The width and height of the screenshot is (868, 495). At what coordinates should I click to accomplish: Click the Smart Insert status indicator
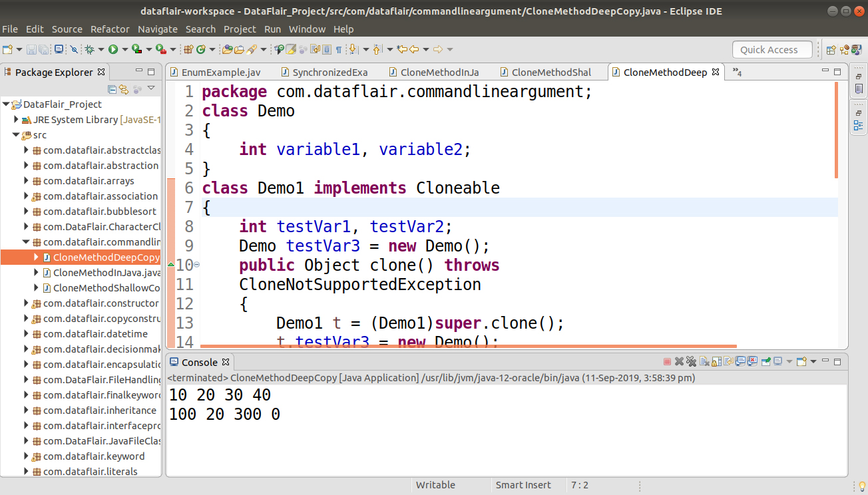click(523, 485)
